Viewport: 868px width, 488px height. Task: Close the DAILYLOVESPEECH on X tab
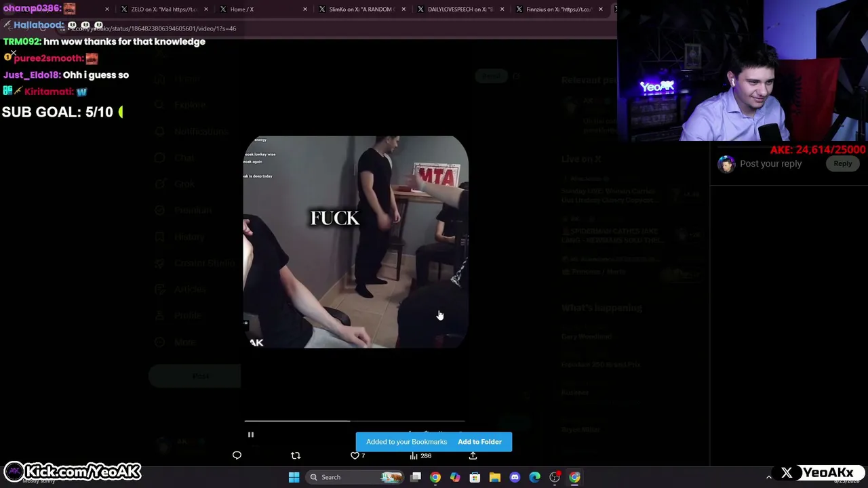pyautogui.click(x=502, y=9)
